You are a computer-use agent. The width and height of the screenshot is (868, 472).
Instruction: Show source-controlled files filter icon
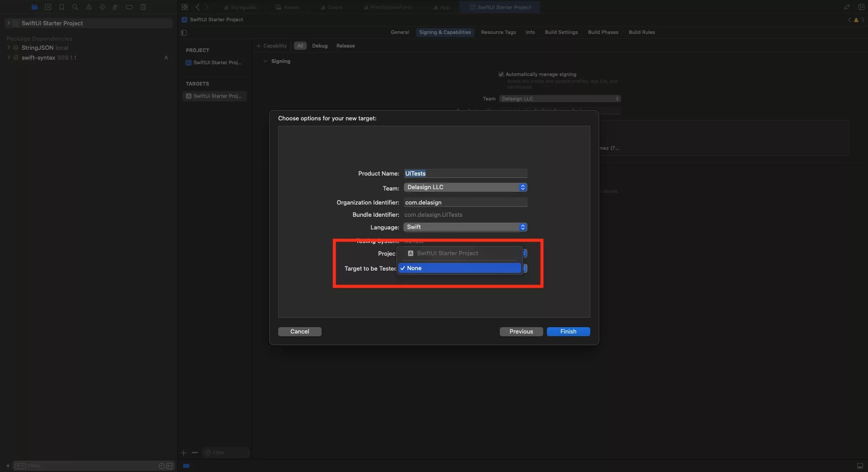[170, 466]
